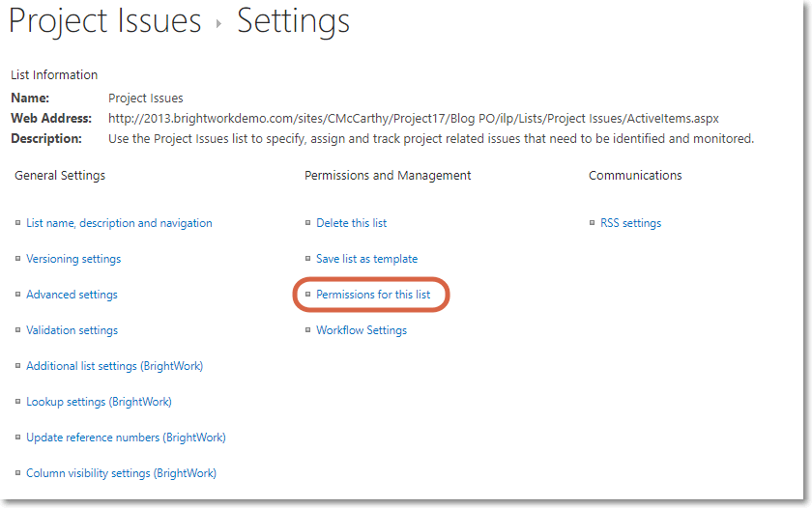
Task: Open Update reference numbers (BrightWork)
Action: tap(126, 437)
